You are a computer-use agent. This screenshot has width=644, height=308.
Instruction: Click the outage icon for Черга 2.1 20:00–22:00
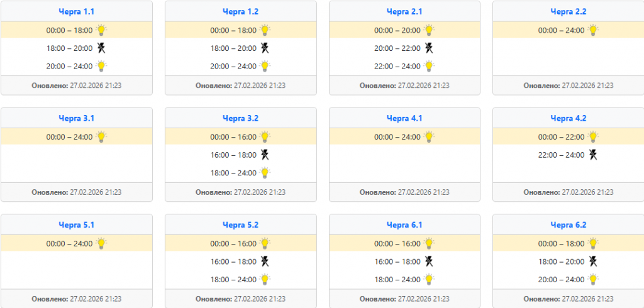[429, 48]
